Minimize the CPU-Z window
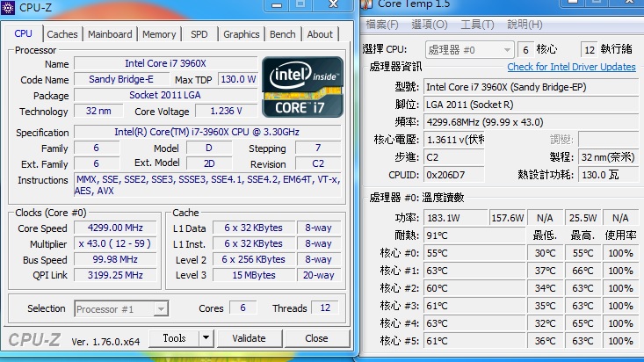Screen dimensions: 644x362 (277, 5)
